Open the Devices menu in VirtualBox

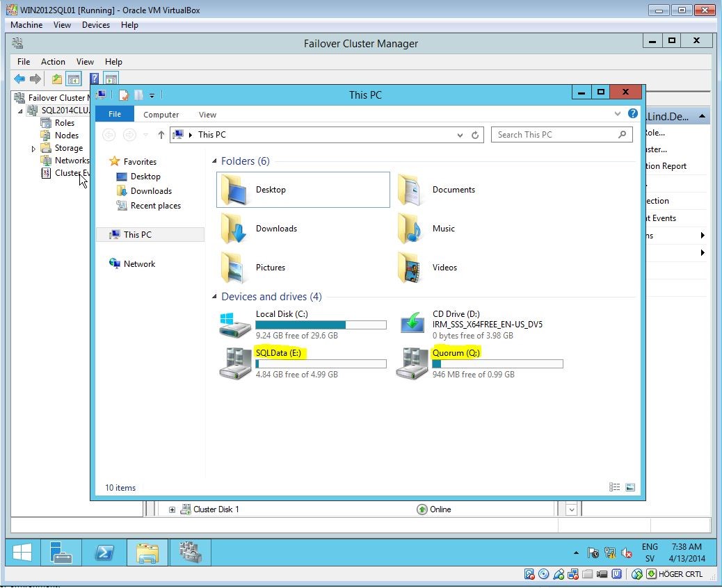tap(95, 25)
